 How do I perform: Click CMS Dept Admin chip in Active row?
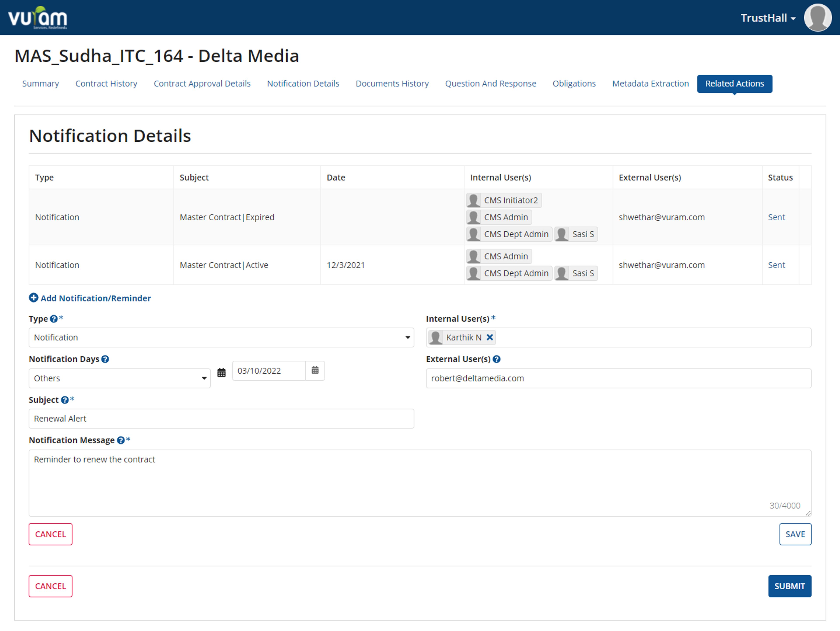coord(509,273)
